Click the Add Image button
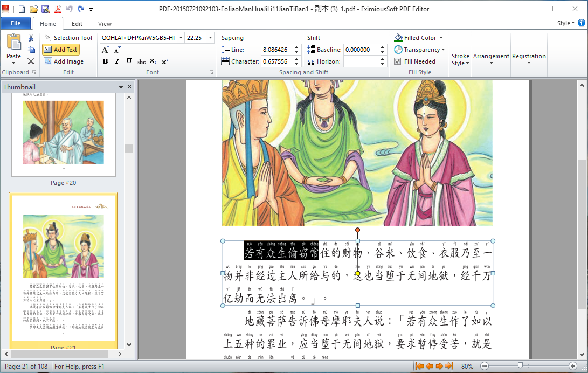The width and height of the screenshot is (588, 373). click(x=64, y=61)
